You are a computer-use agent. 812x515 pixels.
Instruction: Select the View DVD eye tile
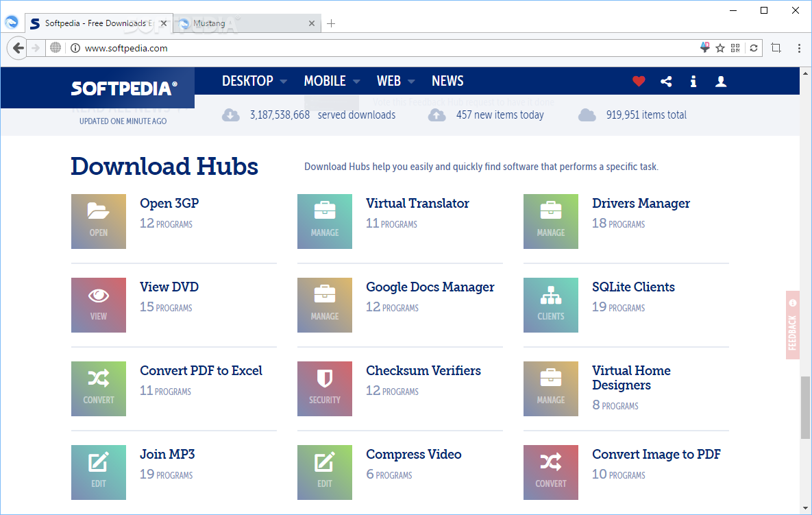[x=99, y=304]
